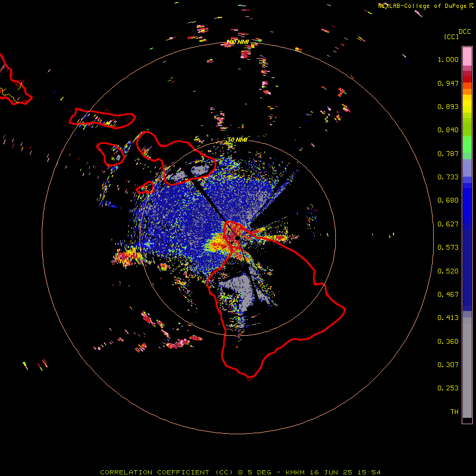Click the 0.253 colorbar value

click(x=448, y=388)
